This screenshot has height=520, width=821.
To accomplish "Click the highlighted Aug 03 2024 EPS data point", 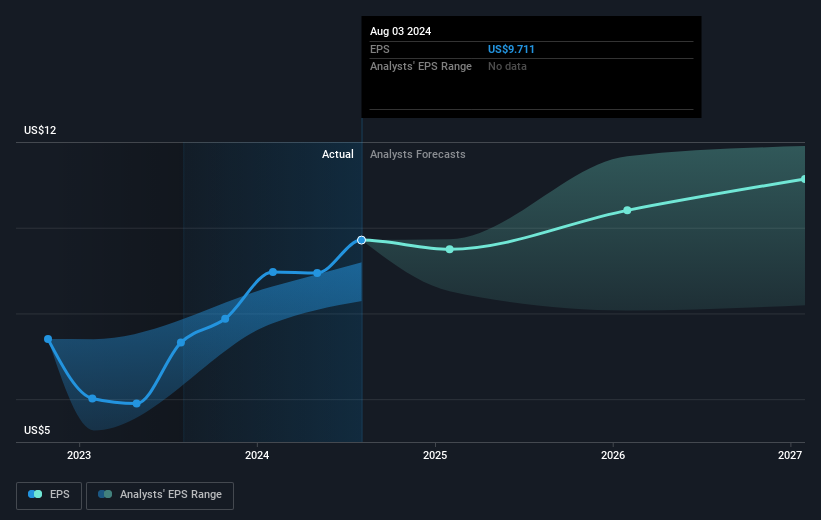I will pyautogui.click(x=361, y=240).
